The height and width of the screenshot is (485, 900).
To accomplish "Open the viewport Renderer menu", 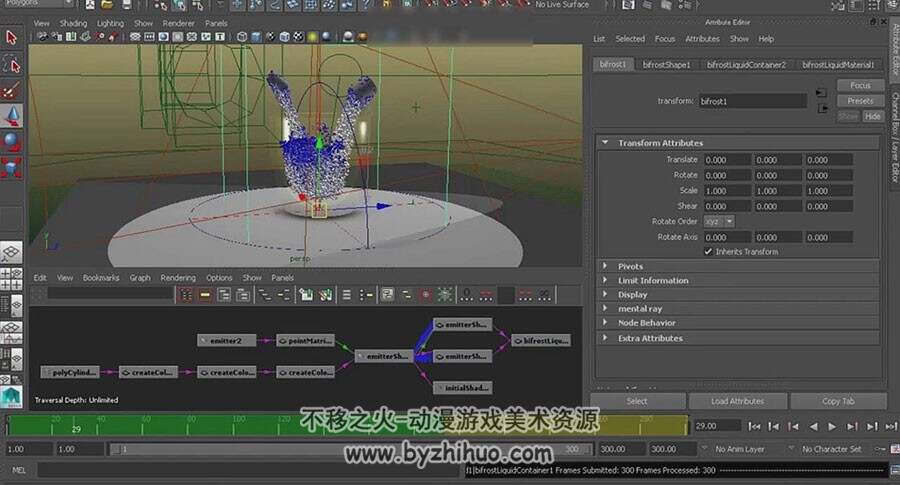I will pos(179,24).
